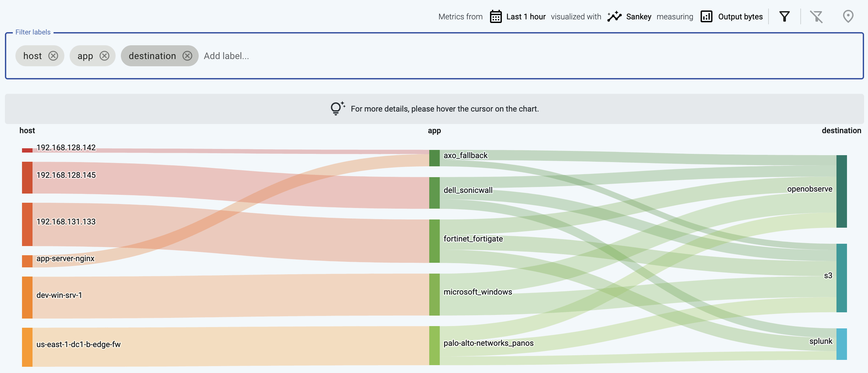Click the s3 destination node
The width and height of the screenshot is (868, 373).
point(841,278)
